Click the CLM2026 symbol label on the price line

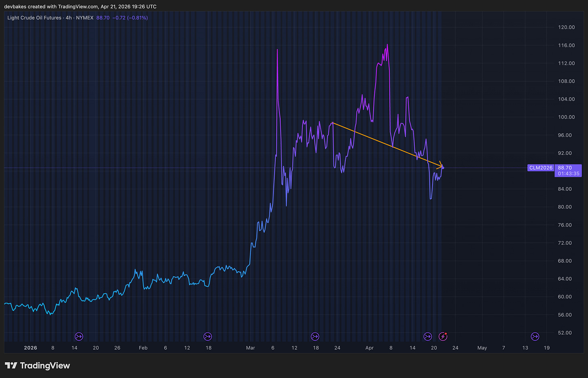click(541, 168)
